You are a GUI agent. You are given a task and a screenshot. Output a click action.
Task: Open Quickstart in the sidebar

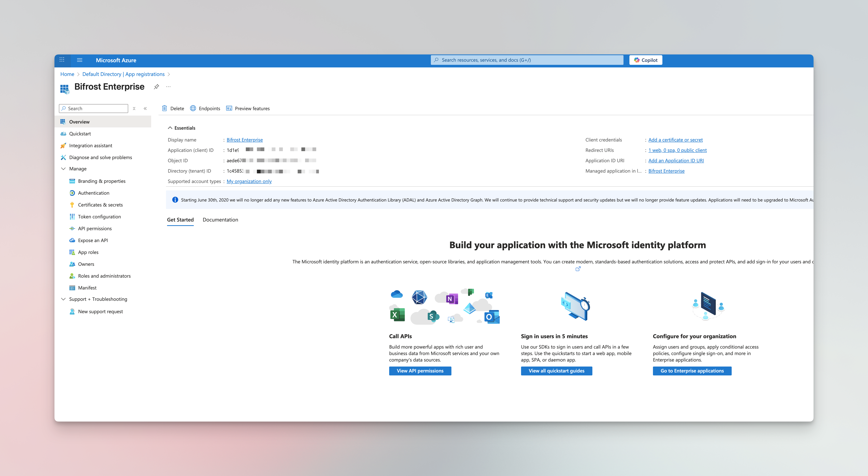pyautogui.click(x=103, y=134)
